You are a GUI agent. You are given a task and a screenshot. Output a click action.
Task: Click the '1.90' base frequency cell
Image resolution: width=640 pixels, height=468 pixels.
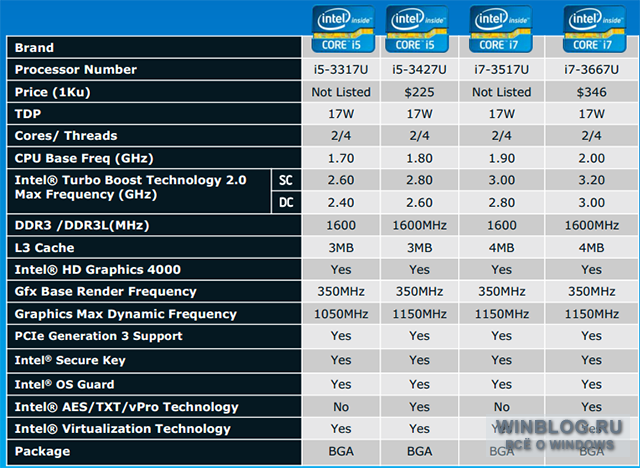pos(502,158)
